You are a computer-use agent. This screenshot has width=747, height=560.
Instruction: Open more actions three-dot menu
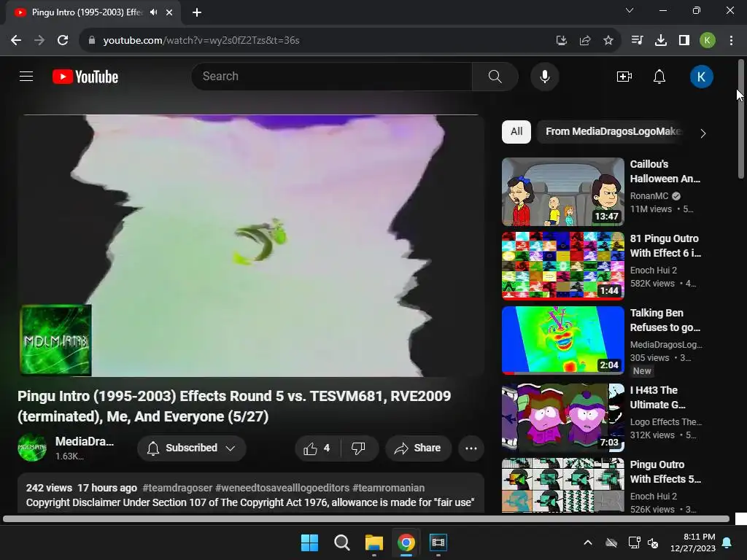tap(471, 448)
